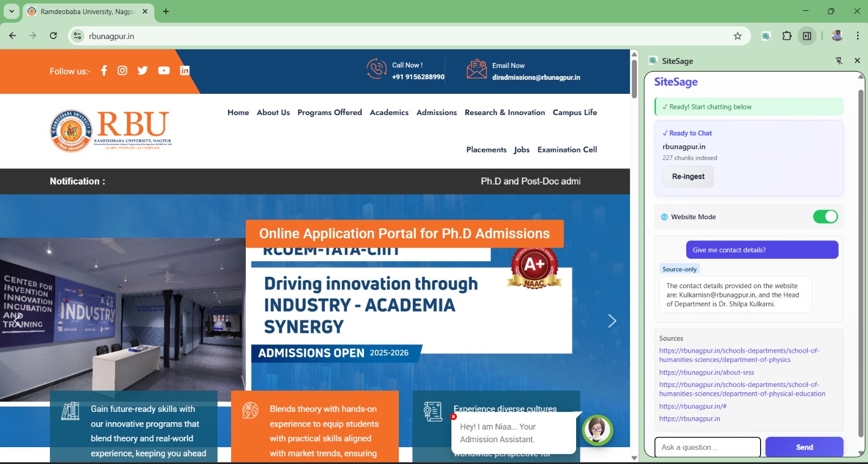Screen dimensions: 868x464
Task: Click the 'Blends theory with hands-on' orange card
Action: tap(315, 427)
